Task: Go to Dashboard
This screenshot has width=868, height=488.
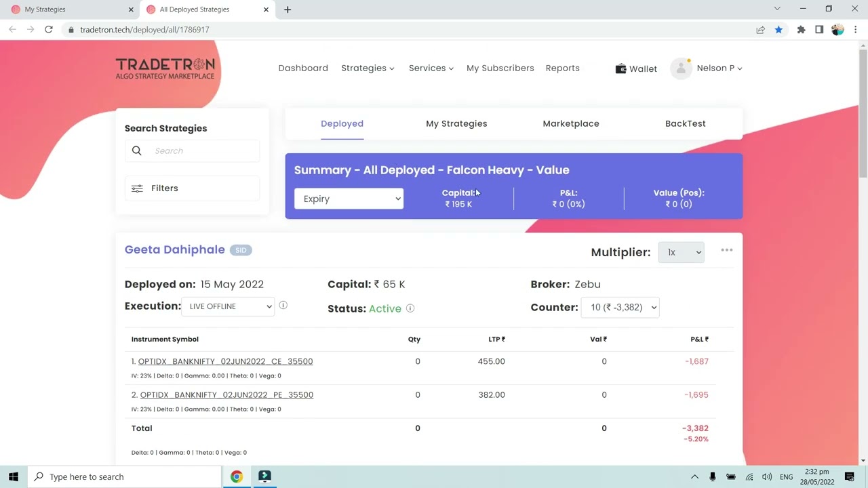Action: coord(303,68)
